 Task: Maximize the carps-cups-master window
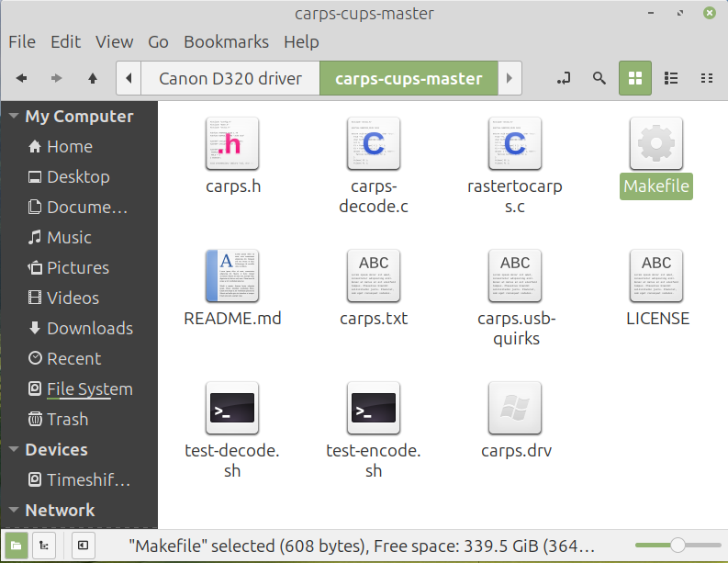click(x=680, y=13)
